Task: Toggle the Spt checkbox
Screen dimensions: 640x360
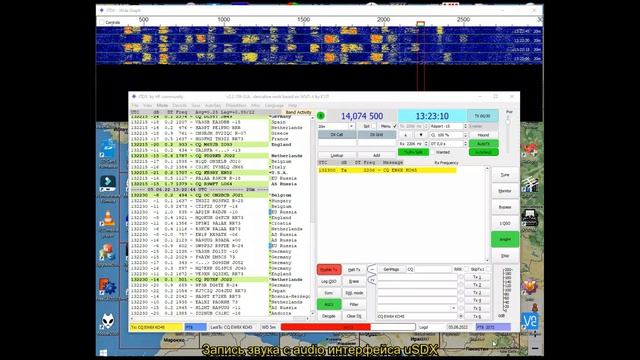Action: (x=373, y=126)
